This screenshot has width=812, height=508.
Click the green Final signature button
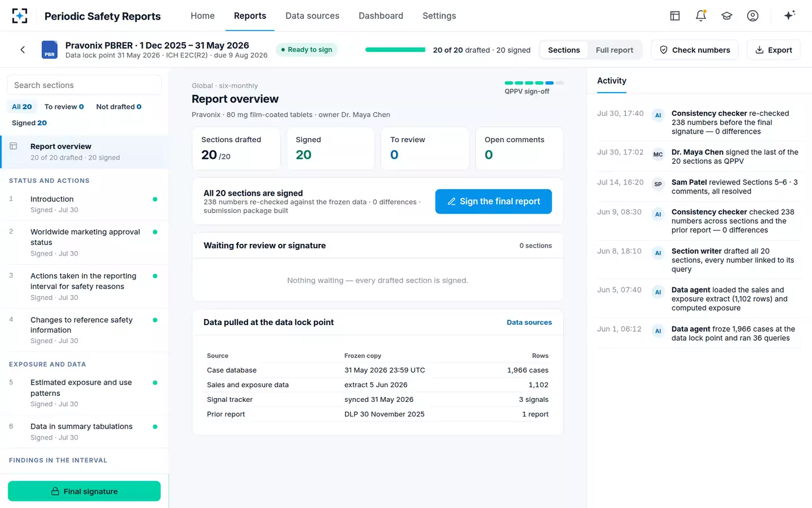point(84,491)
